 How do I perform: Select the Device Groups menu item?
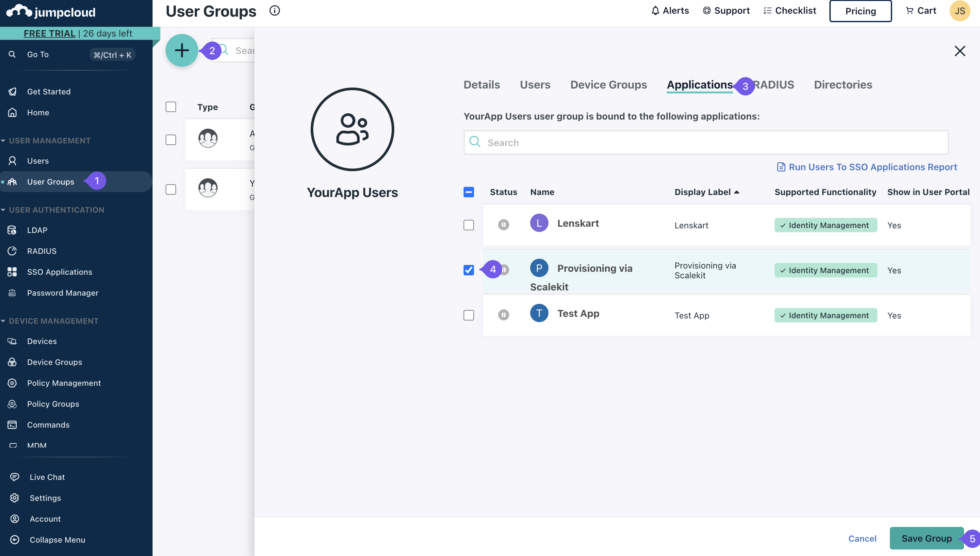(x=54, y=362)
